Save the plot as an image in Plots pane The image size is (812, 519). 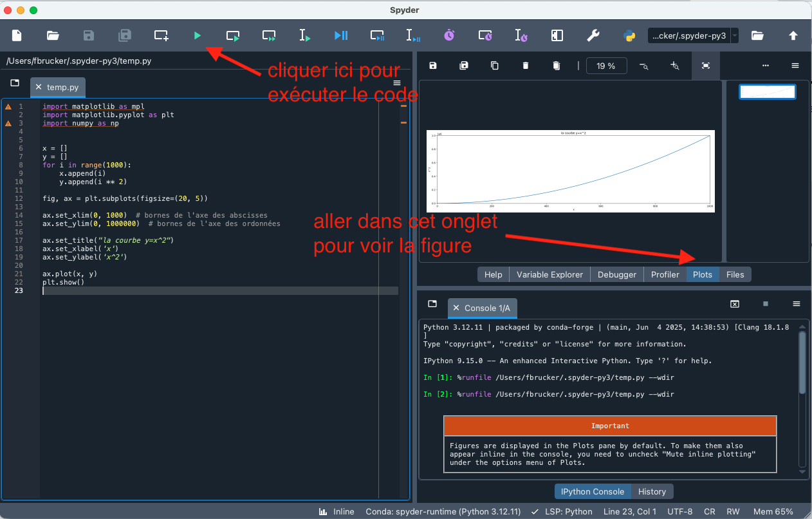point(433,66)
